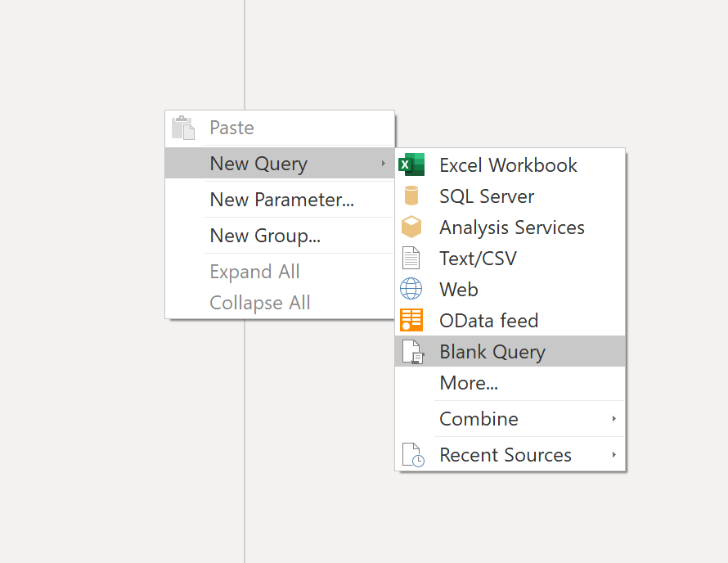This screenshot has height=563, width=728.
Task: Select New Group... menu entry
Action: [280, 236]
